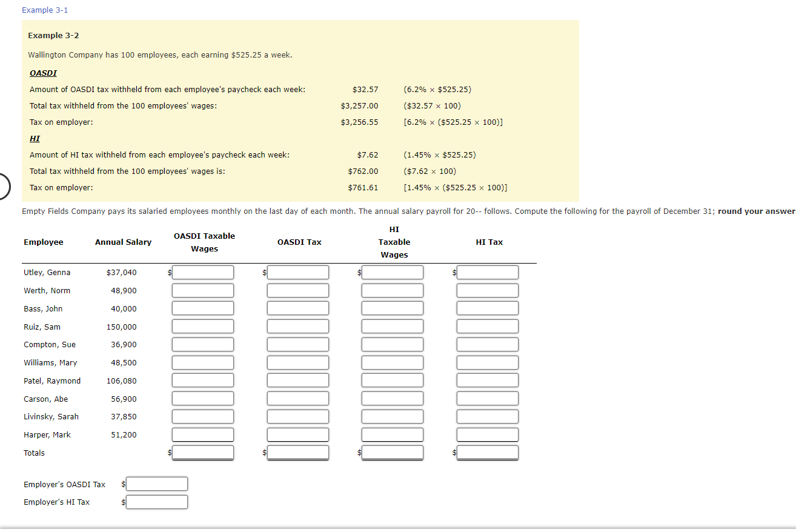Viewport: 796px width, 532px height.
Task: Click OASDI Tax field for Harper, Mark
Action: click(298, 435)
